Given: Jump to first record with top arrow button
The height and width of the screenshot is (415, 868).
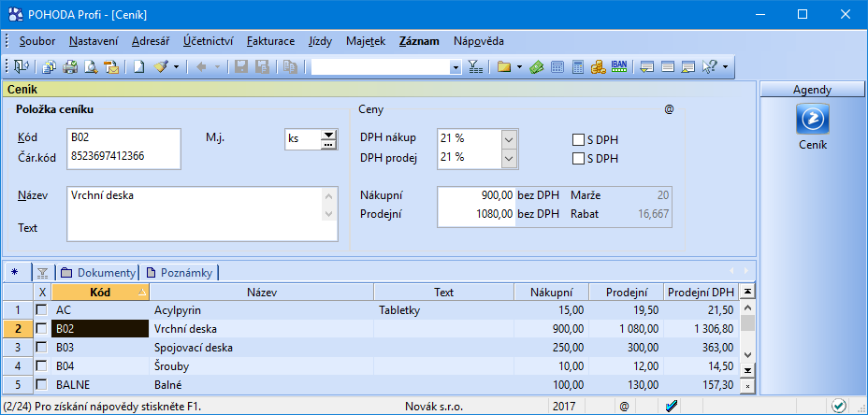Looking at the screenshot, I should click(747, 291).
